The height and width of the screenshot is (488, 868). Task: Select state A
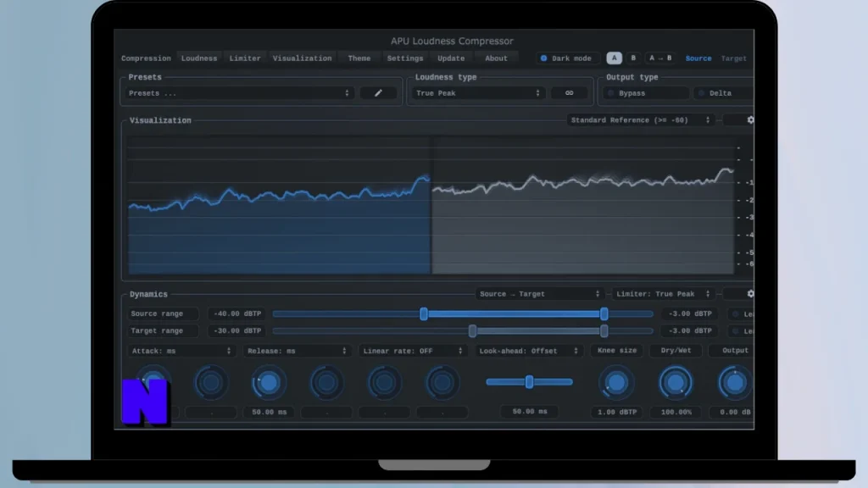[614, 58]
